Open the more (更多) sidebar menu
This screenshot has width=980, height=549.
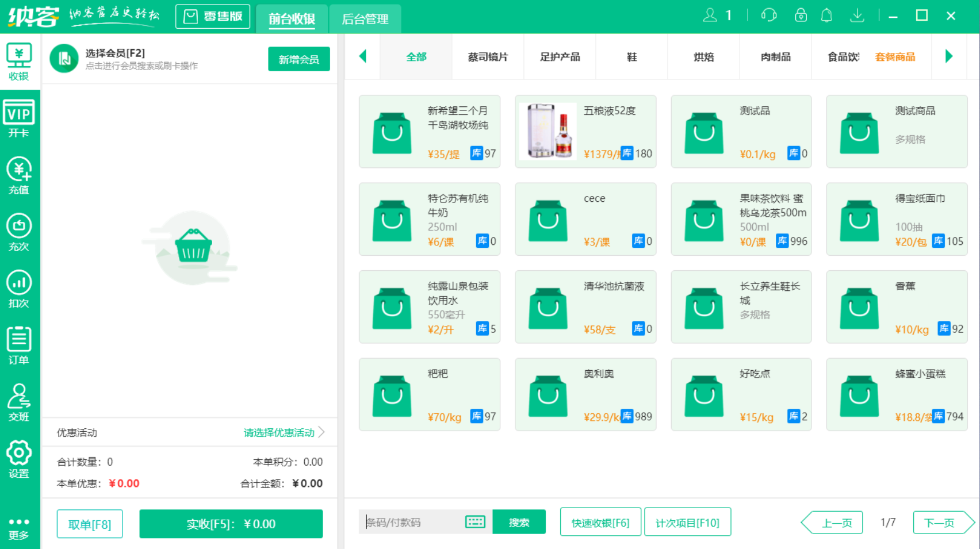[x=19, y=528]
